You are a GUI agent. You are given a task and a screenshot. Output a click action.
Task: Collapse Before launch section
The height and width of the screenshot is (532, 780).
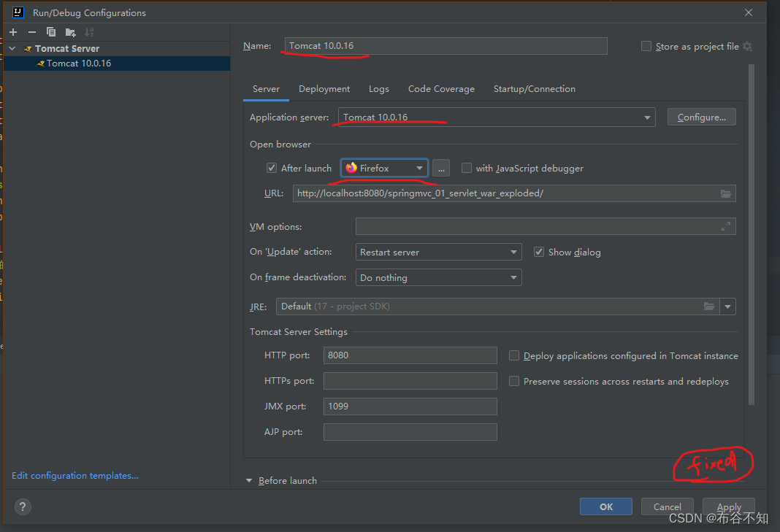click(249, 481)
